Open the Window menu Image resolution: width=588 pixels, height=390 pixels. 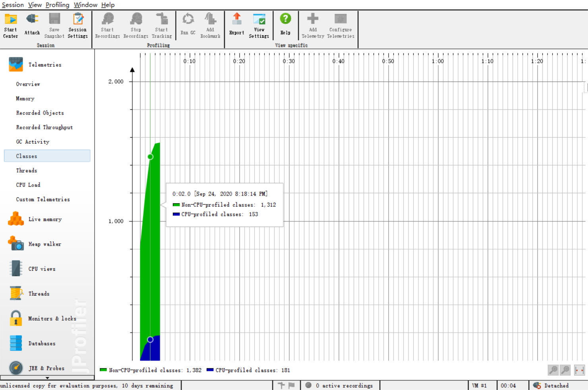coord(85,5)
